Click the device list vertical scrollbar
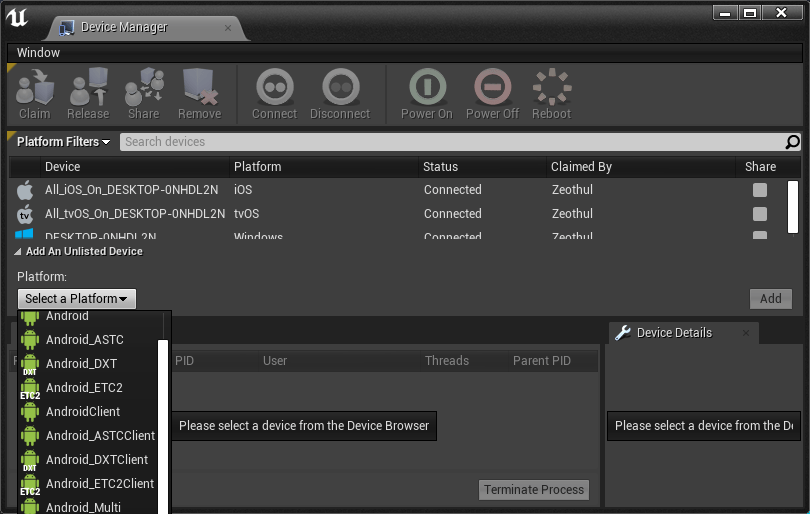The height and width of the screenshot is (514, 810). 793,207
